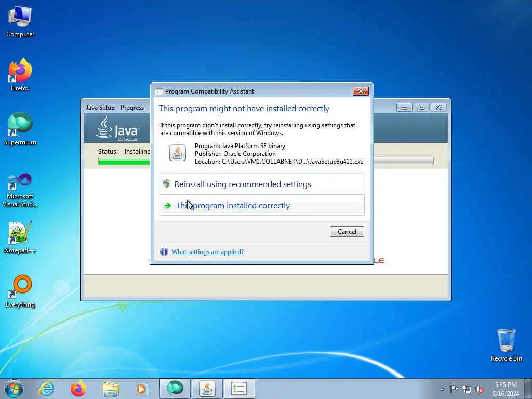Screen dimensions: 532x399
Task: Show hidden tray icons arrow
Action: [442, 389]
